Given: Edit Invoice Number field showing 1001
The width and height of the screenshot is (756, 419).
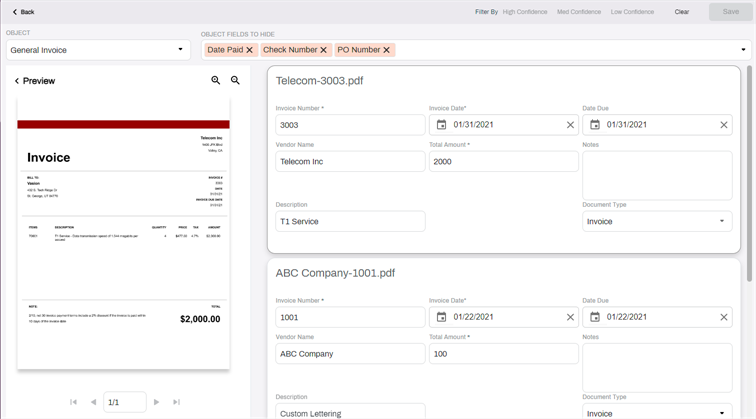Looking at the screenshot, I should [350, 317].
